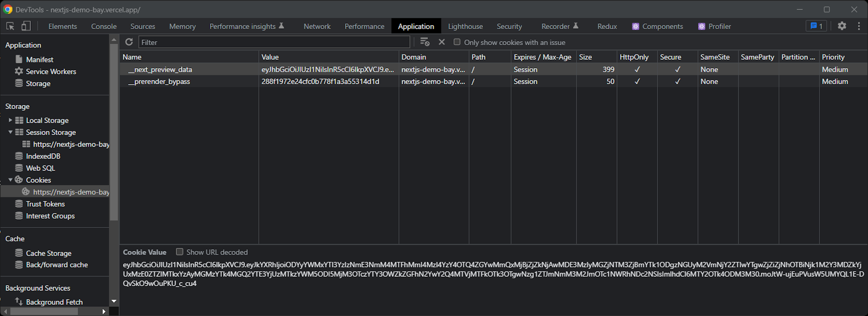868x316 pixels.
Task: Open DevTools settings gear
Action: coord(842,26)
